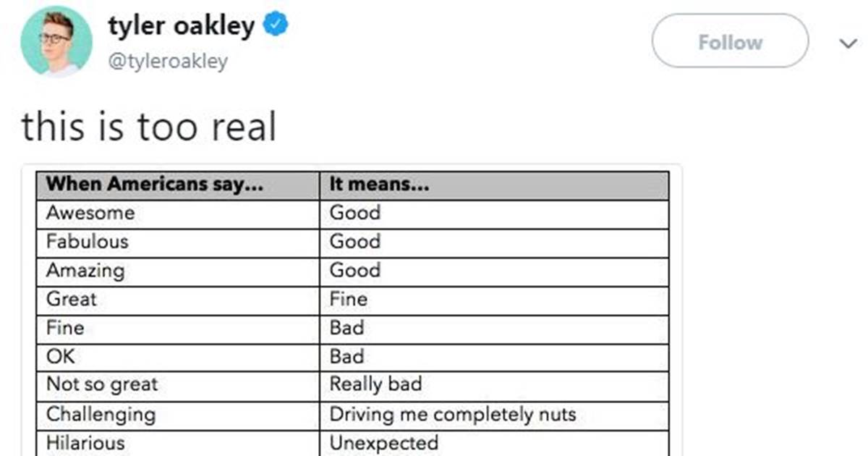Click the "Amazing" table cell
This screenshot has width=868, height=456.
[x=85, y=270]
